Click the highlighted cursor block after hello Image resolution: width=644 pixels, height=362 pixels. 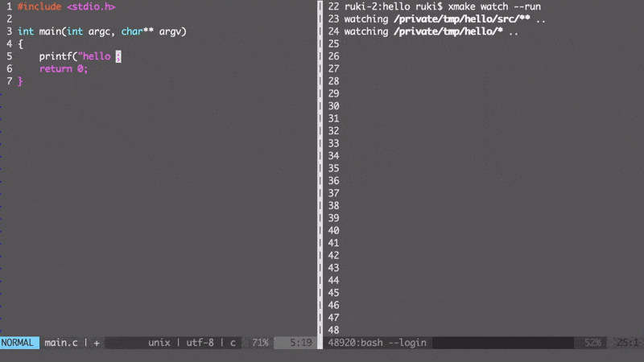click(x=118, y=56)
